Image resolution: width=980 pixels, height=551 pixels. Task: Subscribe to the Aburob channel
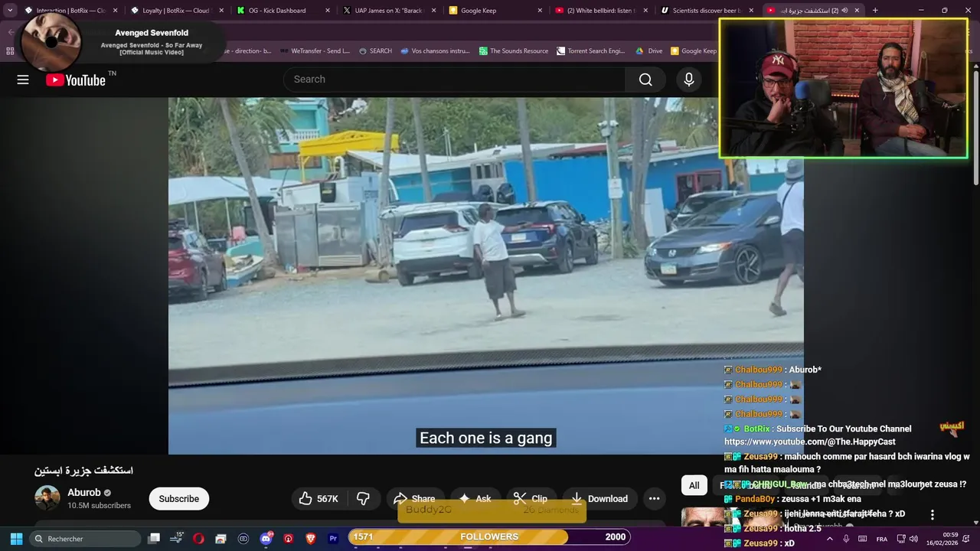pyautogui.click(x=179, y=499)
